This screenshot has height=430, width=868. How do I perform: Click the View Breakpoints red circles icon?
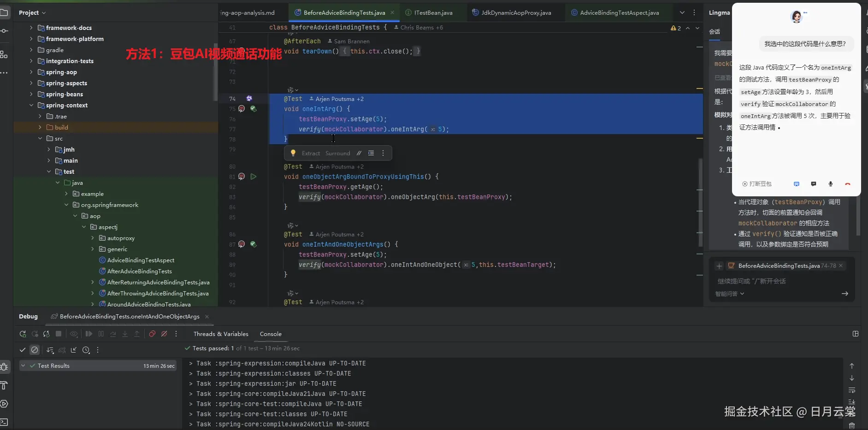[152, 334]
